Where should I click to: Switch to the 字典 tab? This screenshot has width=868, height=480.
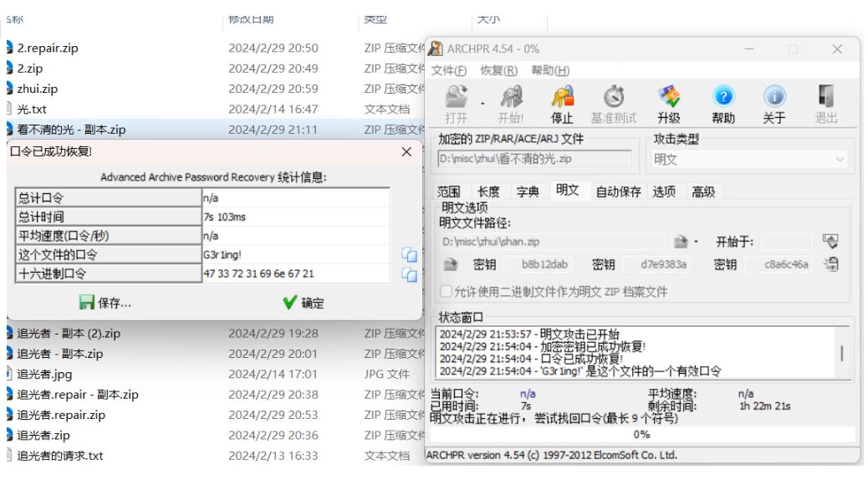click(x=527, y=191)
